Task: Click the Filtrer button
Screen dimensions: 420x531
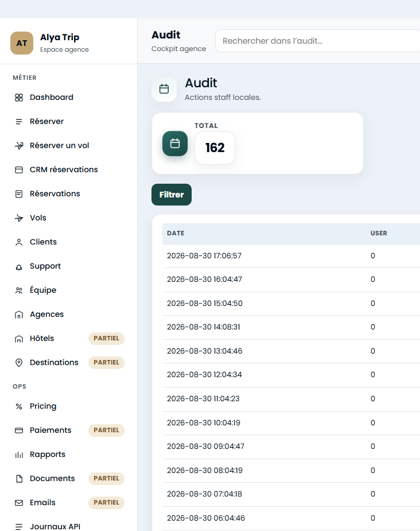Action: (172, 195)
